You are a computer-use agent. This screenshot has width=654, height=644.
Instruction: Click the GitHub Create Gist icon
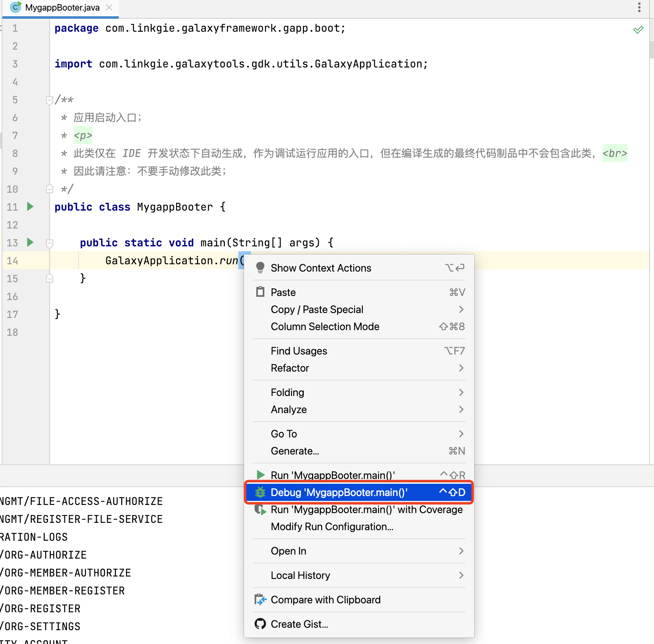point(260,624)
